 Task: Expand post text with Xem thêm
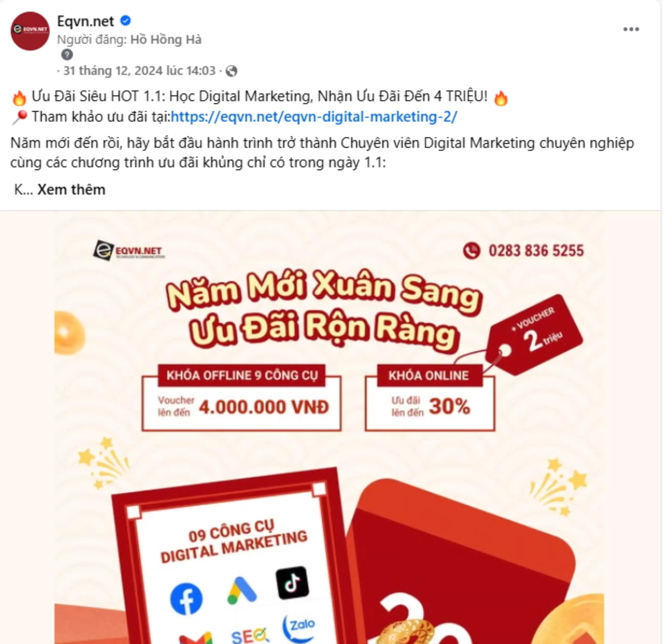point(71,189)
